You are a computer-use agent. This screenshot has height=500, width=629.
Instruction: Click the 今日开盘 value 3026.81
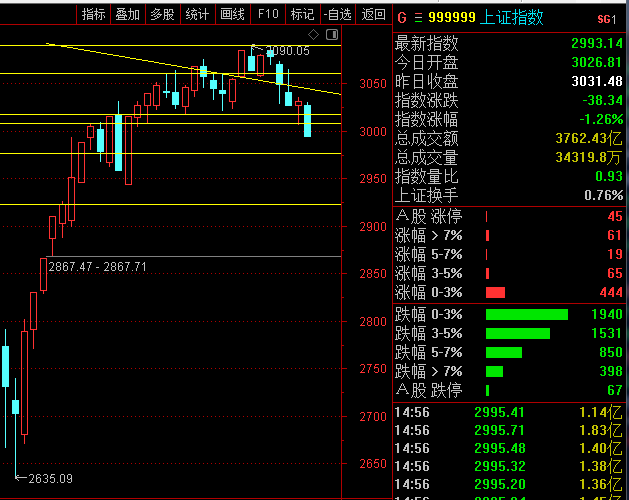[x=597, y=62]
